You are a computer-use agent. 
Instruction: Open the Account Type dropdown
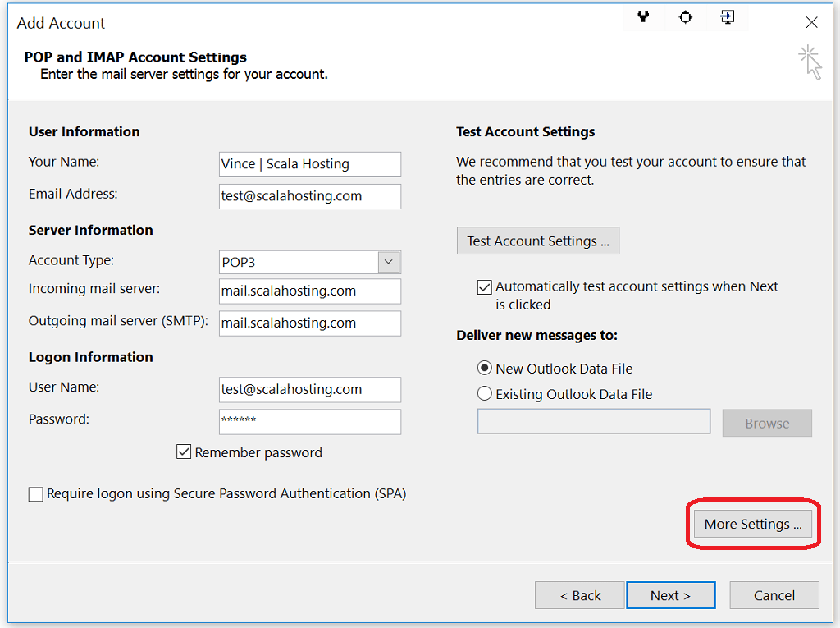click(388, 260)
